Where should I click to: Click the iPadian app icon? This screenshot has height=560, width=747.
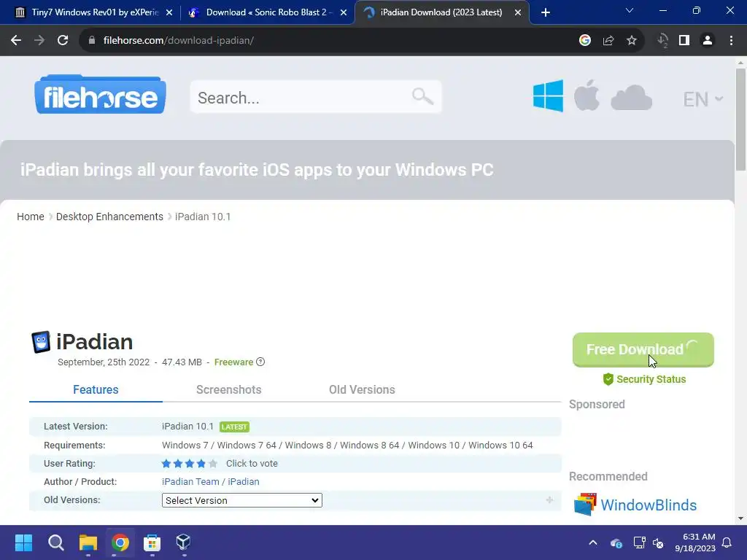point(41,342)
